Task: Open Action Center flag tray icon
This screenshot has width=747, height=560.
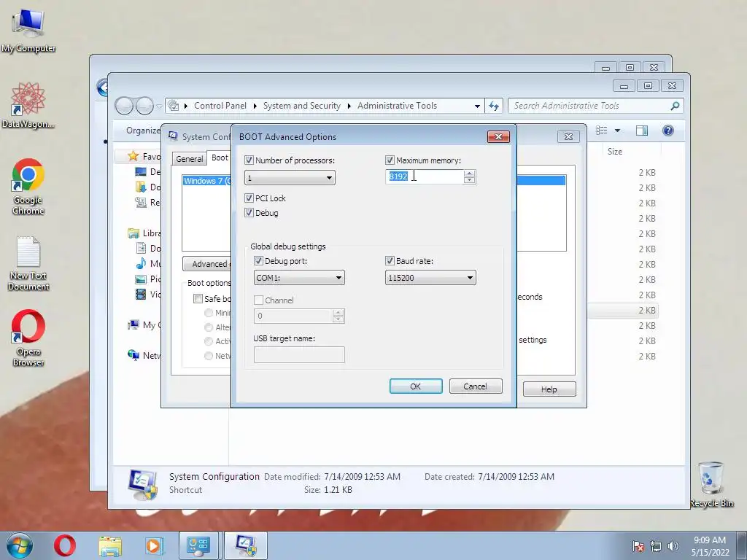Action: [638, 546]
